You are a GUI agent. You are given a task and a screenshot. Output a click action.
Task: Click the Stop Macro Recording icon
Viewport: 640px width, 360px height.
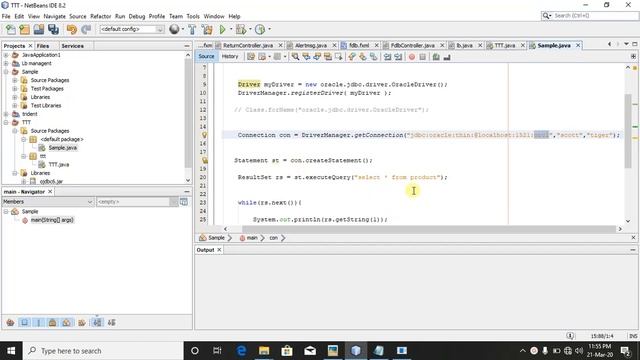tap(422, 57)
